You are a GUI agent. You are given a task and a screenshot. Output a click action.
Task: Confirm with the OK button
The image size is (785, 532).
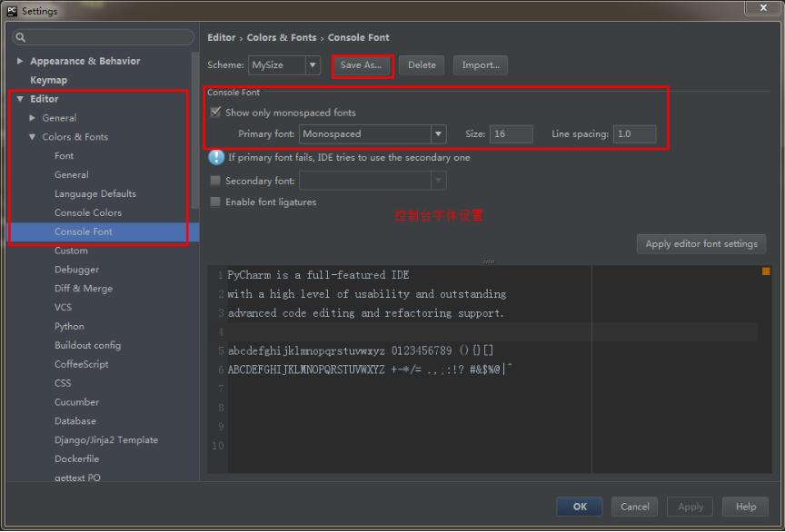pyautogui.click(x=580, y=507)
